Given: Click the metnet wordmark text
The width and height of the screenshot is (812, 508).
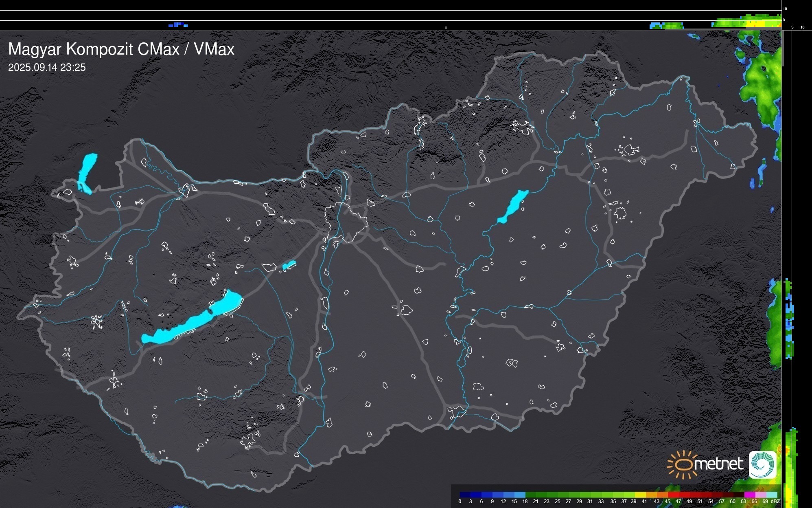Looking at the screenshot, I should click(718, 464).
